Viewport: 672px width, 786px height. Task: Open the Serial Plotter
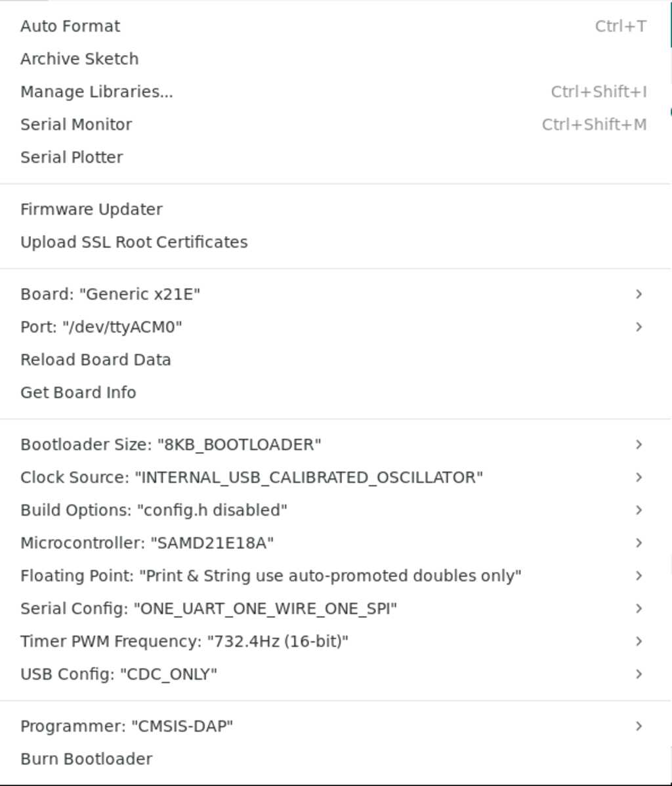pyautogui.click(x=71, y=157)
